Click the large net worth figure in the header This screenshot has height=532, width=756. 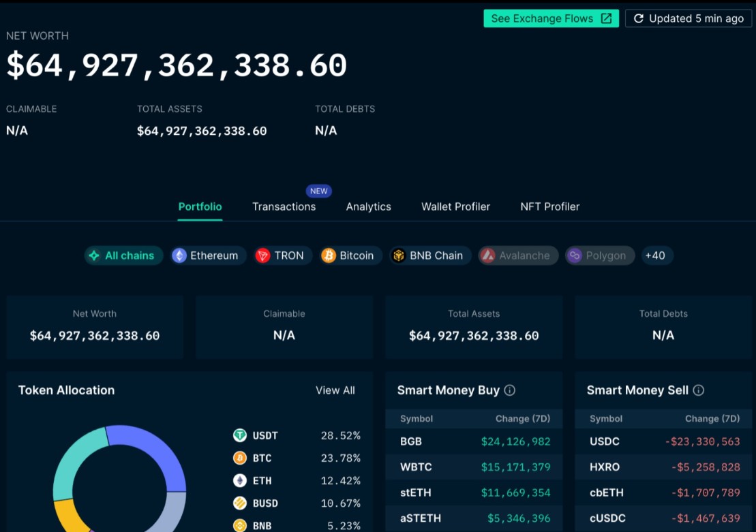[177, 65]
